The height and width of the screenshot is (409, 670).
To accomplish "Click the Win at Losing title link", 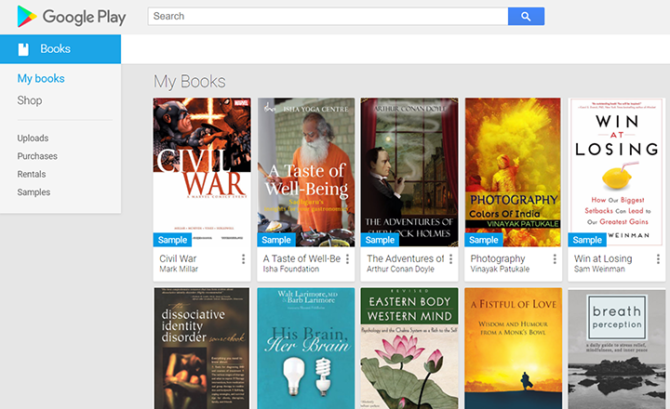I will click(603, 259).
